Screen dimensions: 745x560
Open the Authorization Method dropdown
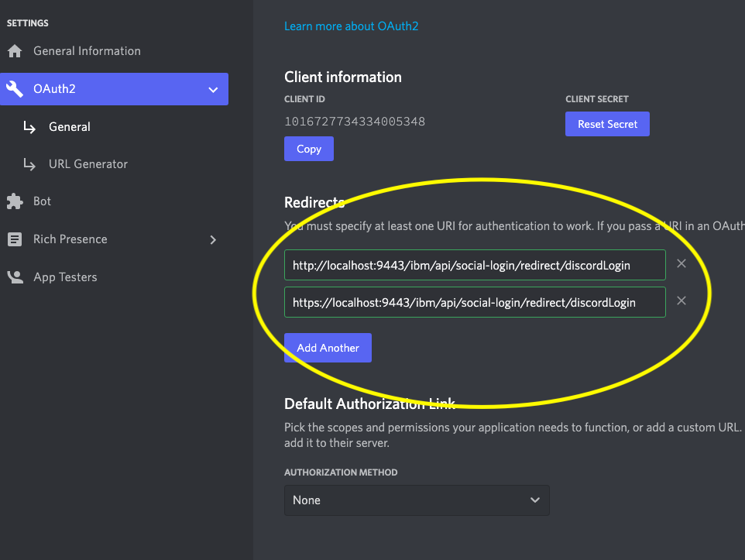tap(417, 500)
